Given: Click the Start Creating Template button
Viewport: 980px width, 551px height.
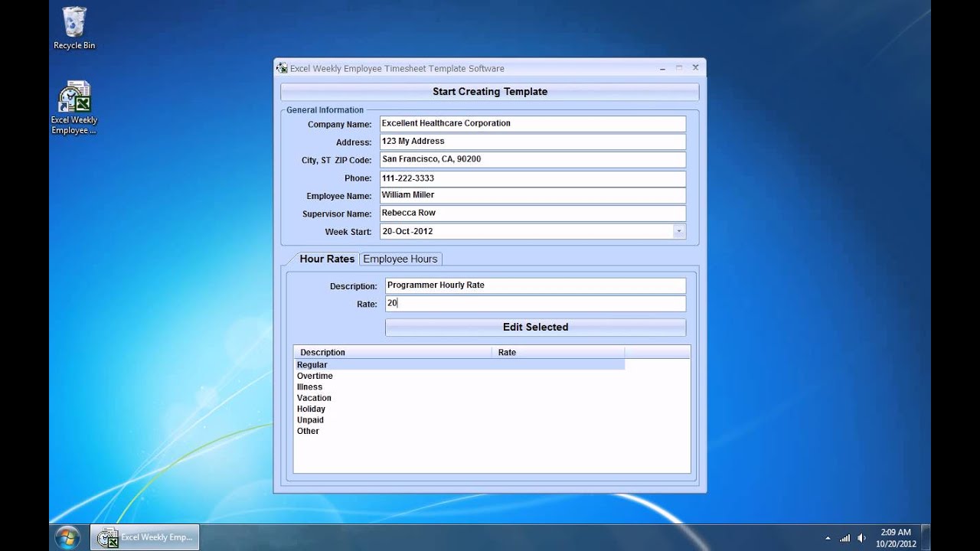Looking at the screenshot, I should [x=490, y=92].
